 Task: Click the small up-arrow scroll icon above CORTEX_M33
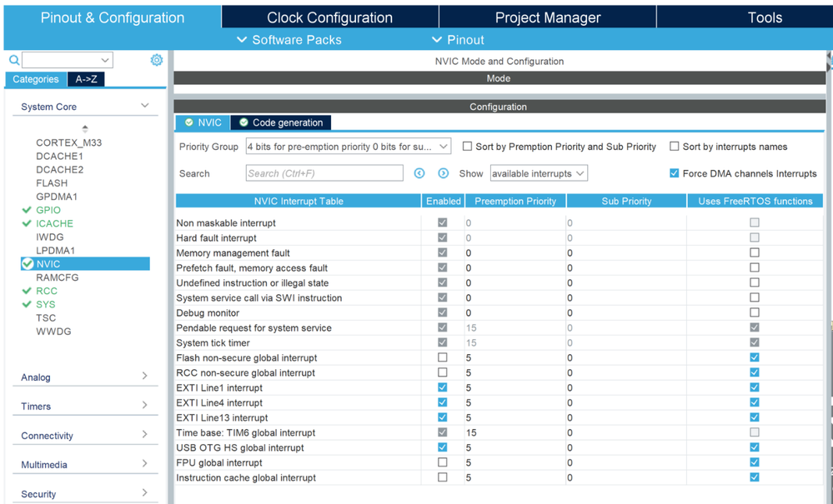(85, 128)
